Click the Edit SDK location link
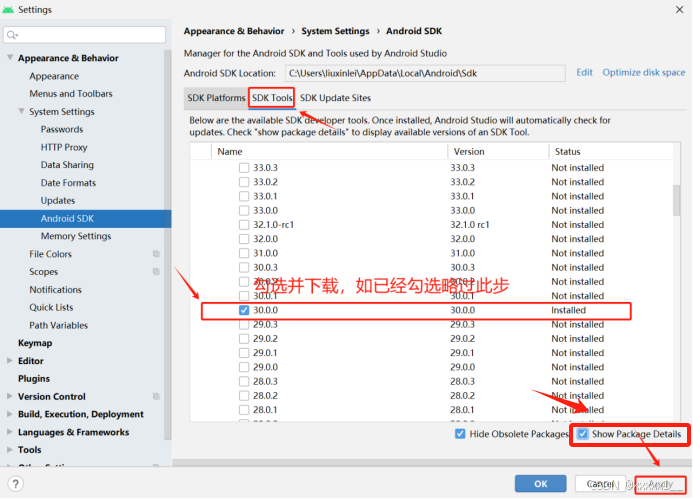Image resolution: width=693 pixels, height=499 pixels. (x=584, y=72)
